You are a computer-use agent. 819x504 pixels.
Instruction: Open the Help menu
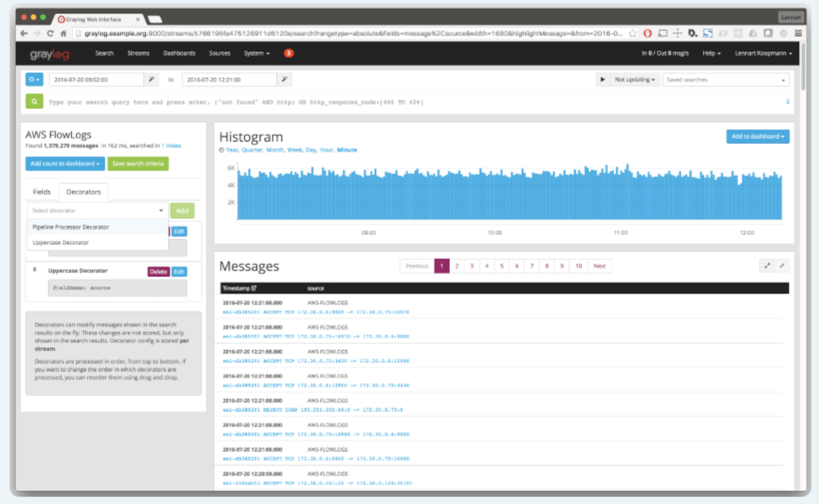pyautogui.click(x=711, y=53)
